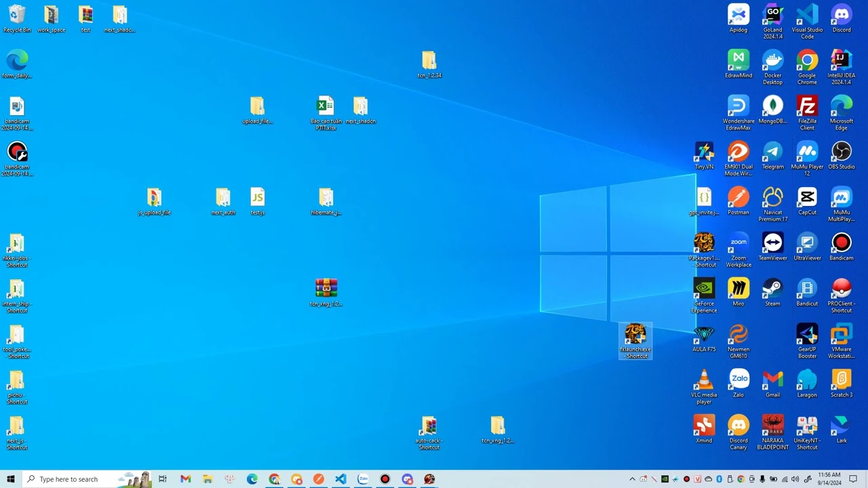Screen dimensions: 868x488
Task: Open the Bandicut desktop shortcut
Action: (807, 292)
